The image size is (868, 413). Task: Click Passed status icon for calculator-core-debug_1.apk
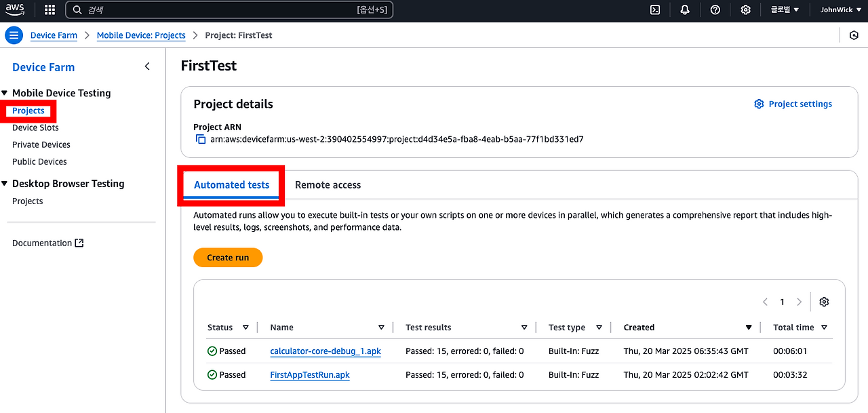(212, 351)
